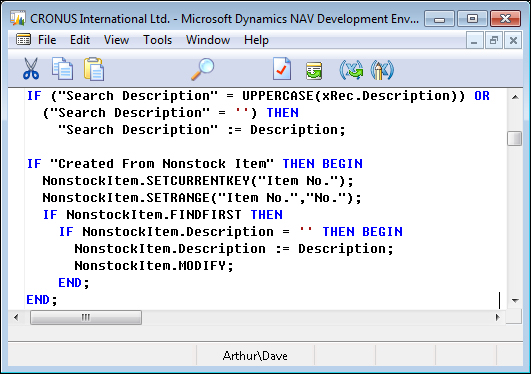Image resolution: width=531 pixels, height=374 pixels.
Task: Click the Copy icon in toolbar
Action: pyautogui.click(x=62, y=69)
